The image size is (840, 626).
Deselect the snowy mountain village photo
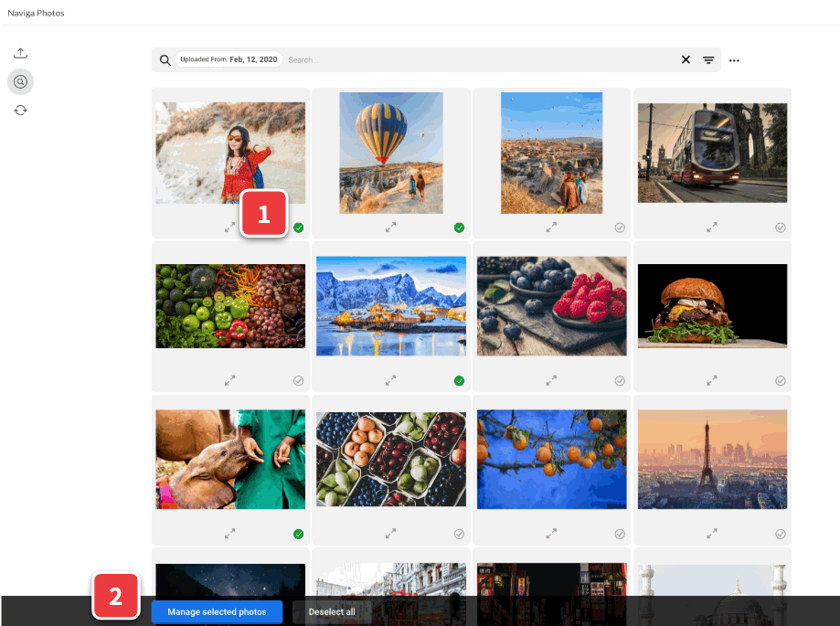tap(459, 381)
